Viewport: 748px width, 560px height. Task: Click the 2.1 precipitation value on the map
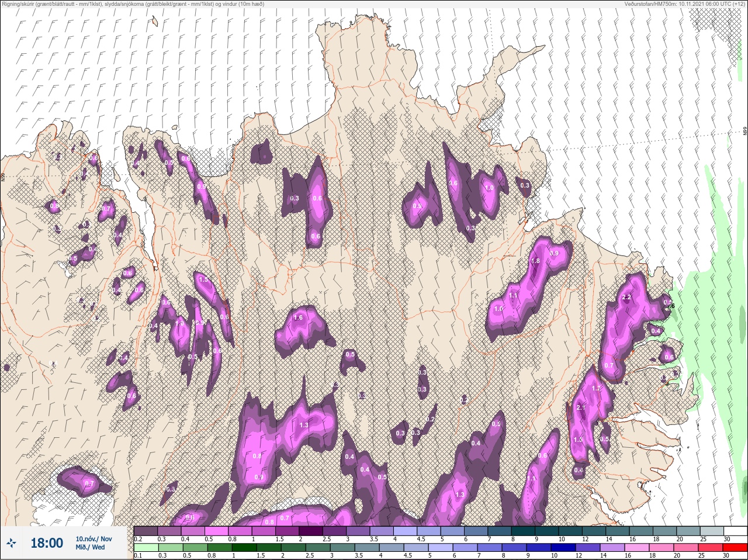581,407
